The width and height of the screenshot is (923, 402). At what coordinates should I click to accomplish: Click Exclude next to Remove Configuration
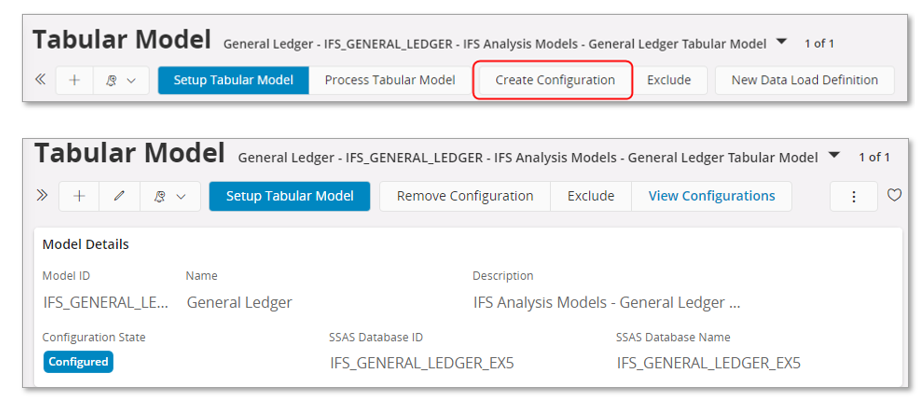pyautogui.click(x=591, y=196)
